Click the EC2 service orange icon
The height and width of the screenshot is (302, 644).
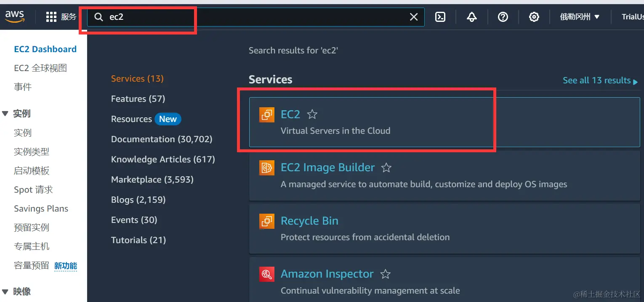coord(267,114)
